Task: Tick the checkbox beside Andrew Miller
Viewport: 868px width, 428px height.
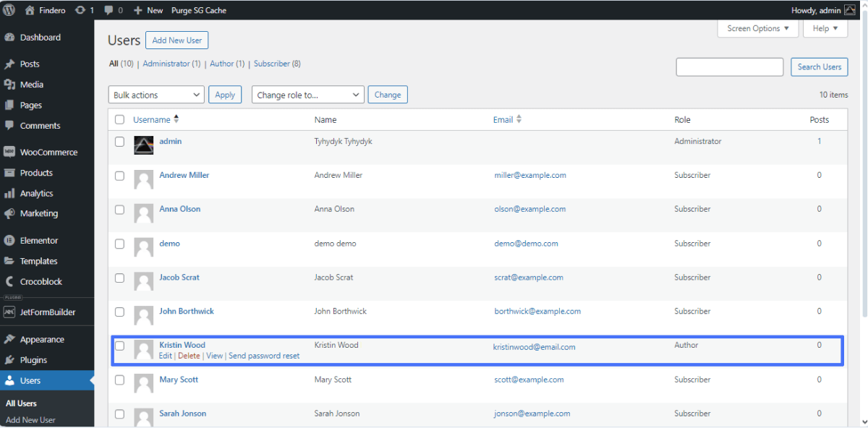Action: click(x=119, y=176)
